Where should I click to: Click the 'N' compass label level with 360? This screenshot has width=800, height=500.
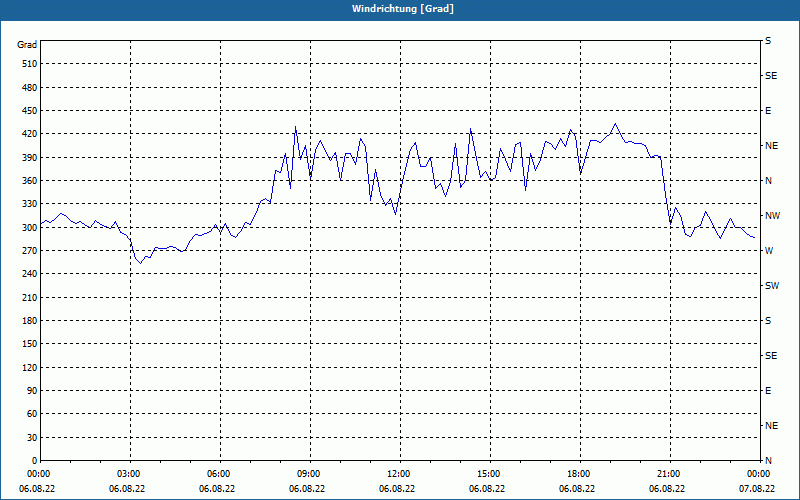point(768,181)
